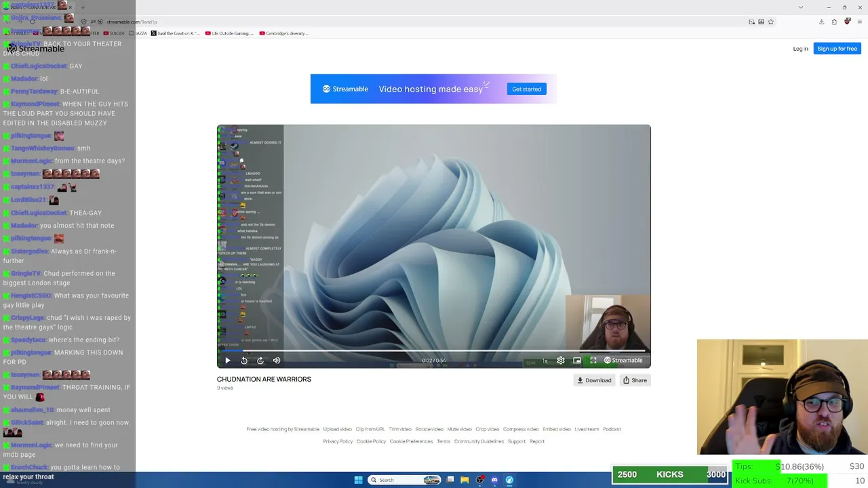
Task: Open the Embed video footer link
Action: pos(557,429)
